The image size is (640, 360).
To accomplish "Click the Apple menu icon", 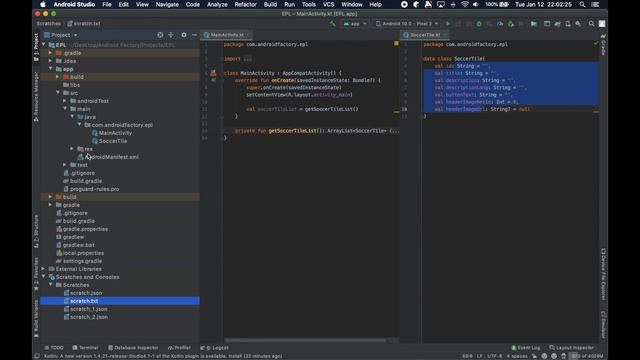I will 43,4.
